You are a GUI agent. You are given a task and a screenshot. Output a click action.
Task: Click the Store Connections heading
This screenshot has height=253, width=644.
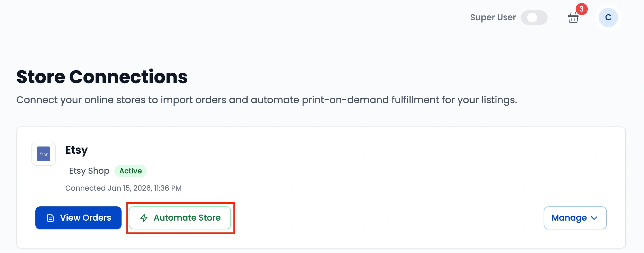[x=102, y=77]
